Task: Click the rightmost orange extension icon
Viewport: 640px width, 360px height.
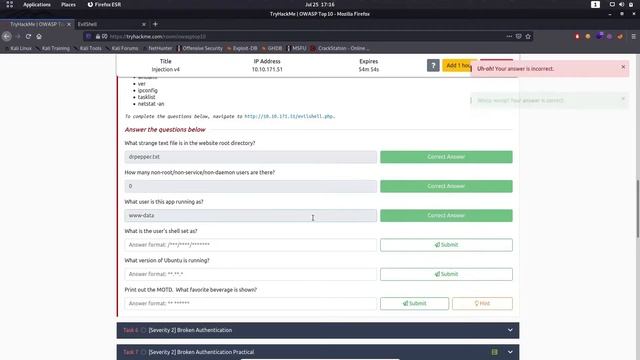Action: (x=620, y=36)
